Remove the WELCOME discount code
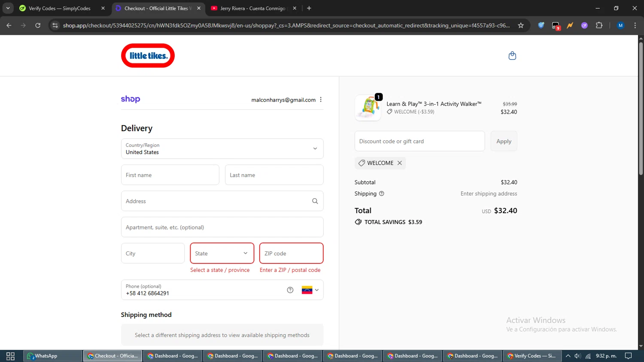Image resolution: width=644 pixels, height=362 pixels. point(400,163)
